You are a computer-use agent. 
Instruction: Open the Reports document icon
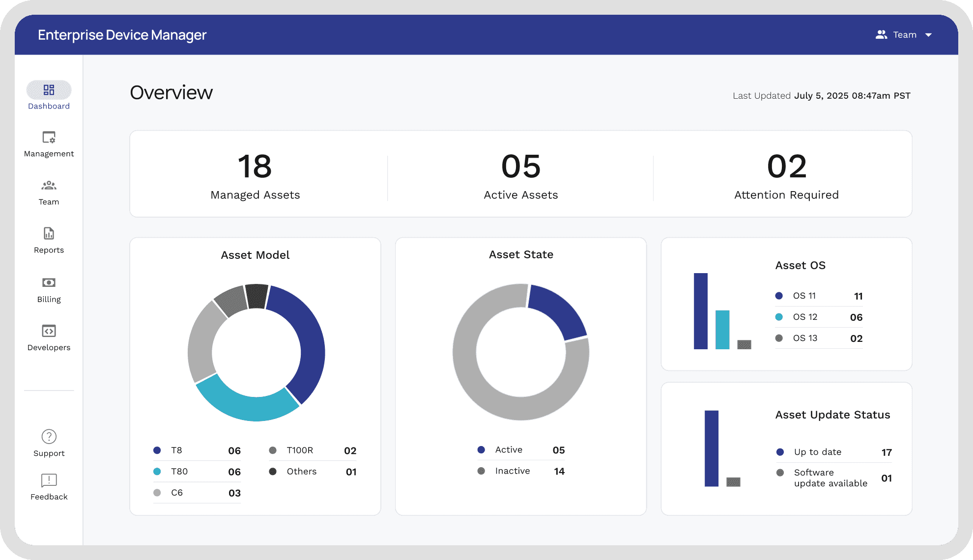49,233
